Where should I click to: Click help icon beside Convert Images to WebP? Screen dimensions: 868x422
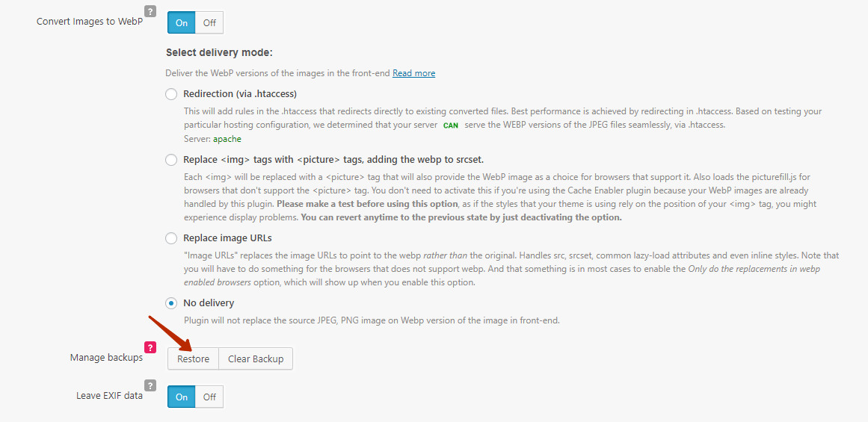(x=150, y=11)
